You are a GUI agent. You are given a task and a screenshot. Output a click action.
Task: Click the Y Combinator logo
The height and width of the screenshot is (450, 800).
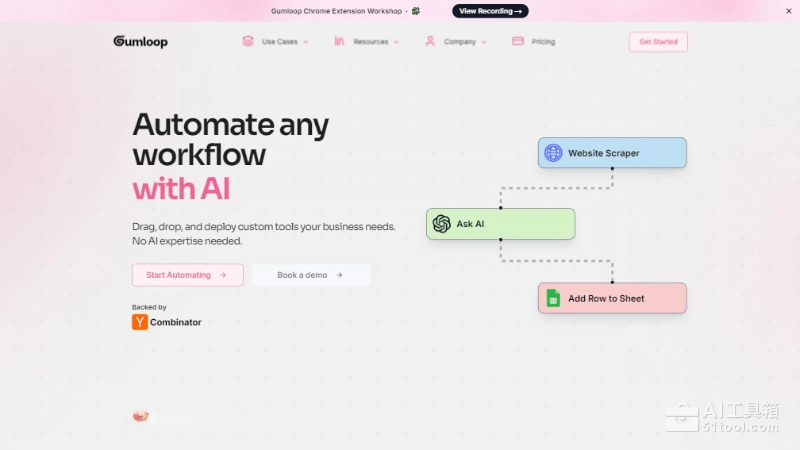coord(140,322)
